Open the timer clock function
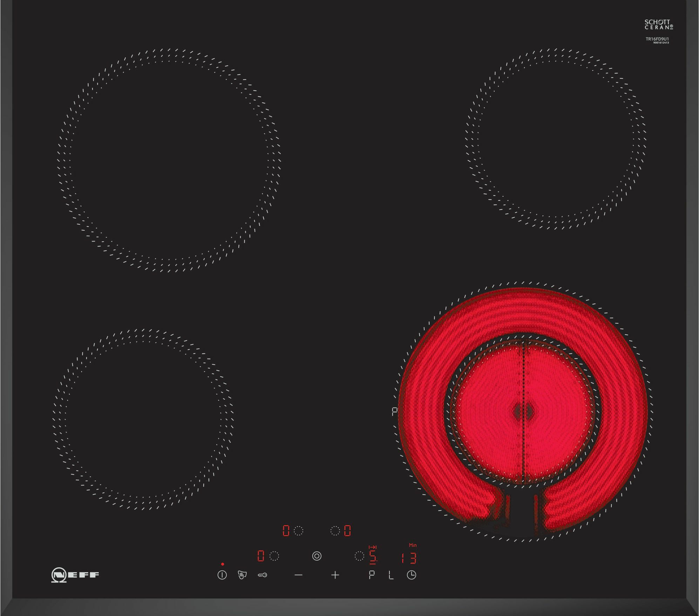699x616 pixels. tap(412, 575)
